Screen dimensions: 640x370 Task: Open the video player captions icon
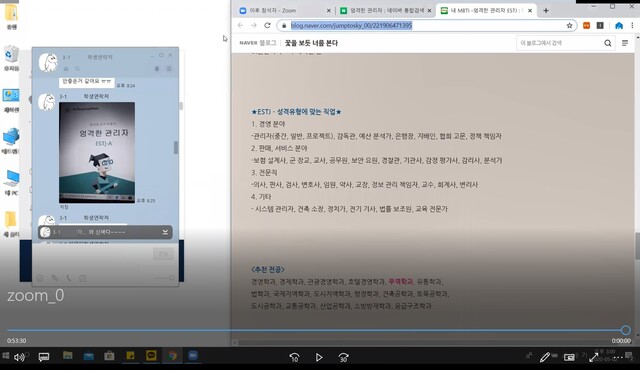click(44, 357)
